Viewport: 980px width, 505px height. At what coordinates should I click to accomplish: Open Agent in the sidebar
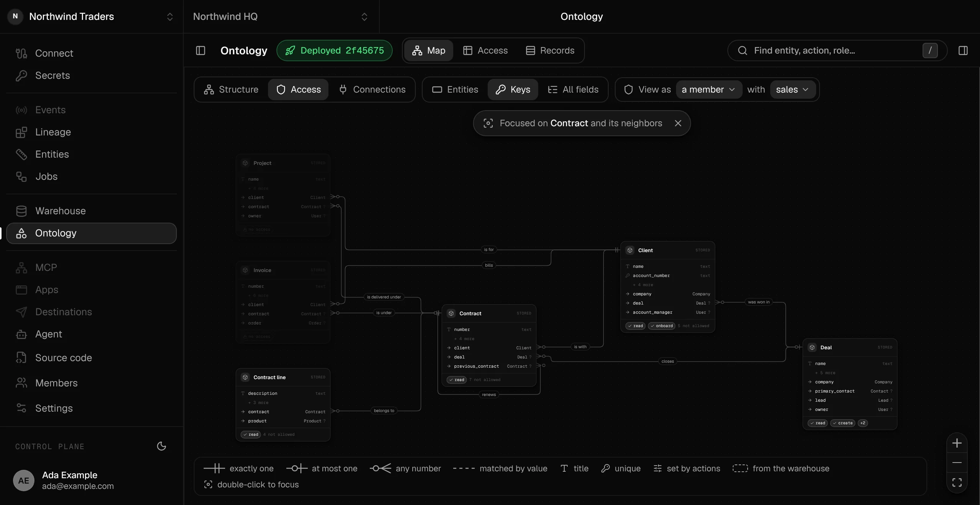[x=91, y=334]
